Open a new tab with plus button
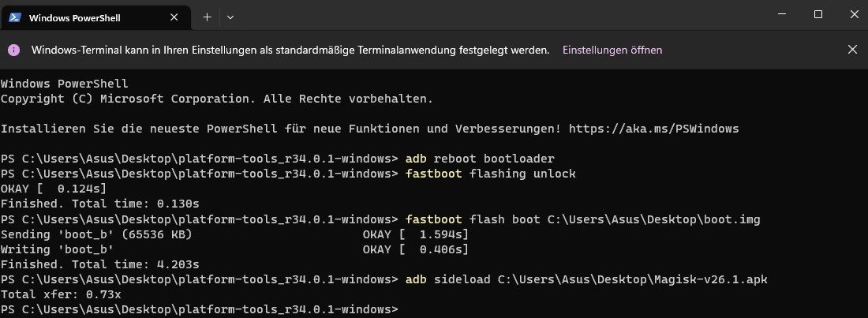The height and width of the screenshot is (318, 868). pos(208,17)
